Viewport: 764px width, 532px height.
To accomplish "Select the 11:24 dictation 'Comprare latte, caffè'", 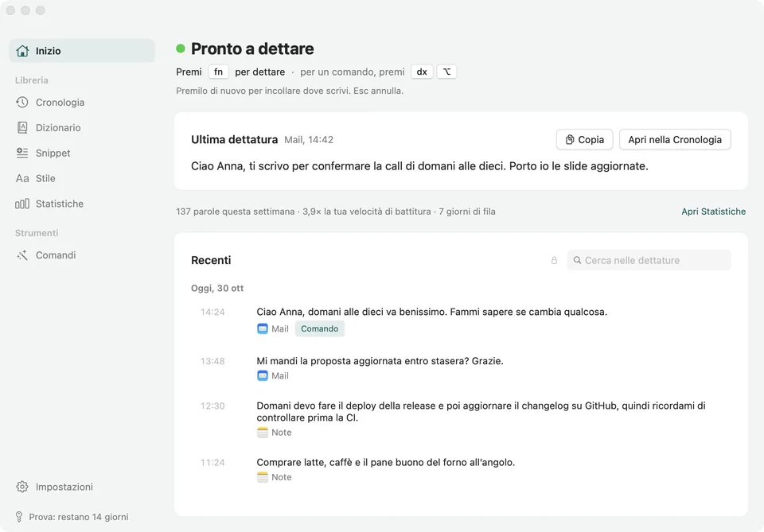I will [x=385, y=462].
